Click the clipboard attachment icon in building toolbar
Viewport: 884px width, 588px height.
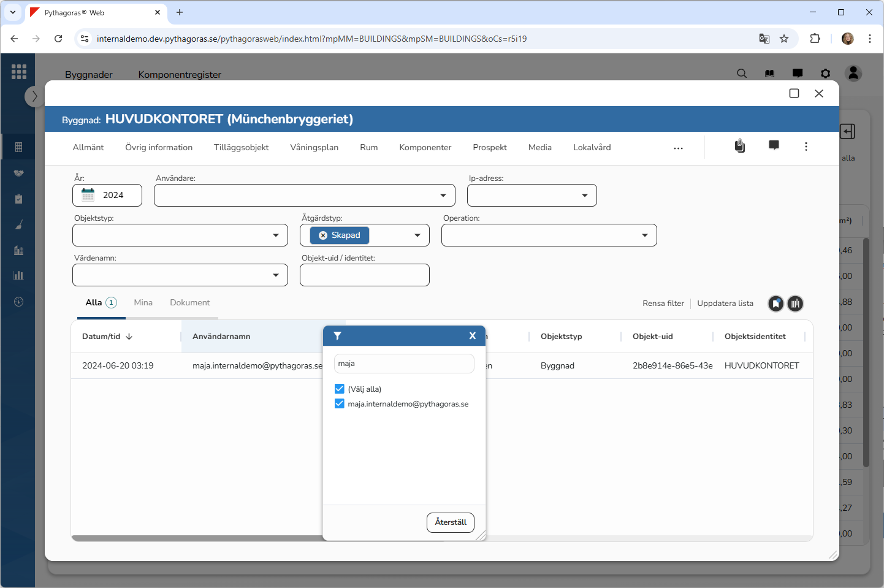click(x=740, y=146)
